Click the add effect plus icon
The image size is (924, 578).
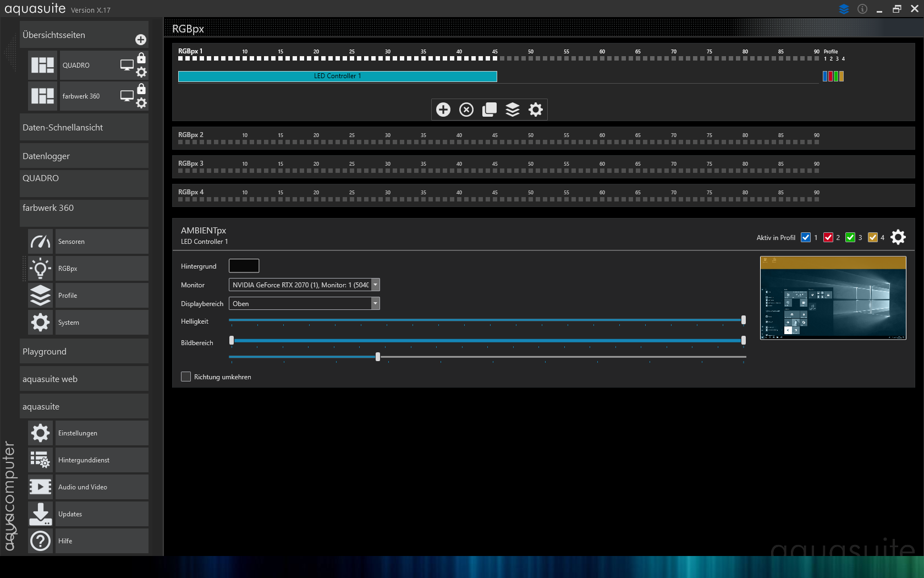(443, 110)
